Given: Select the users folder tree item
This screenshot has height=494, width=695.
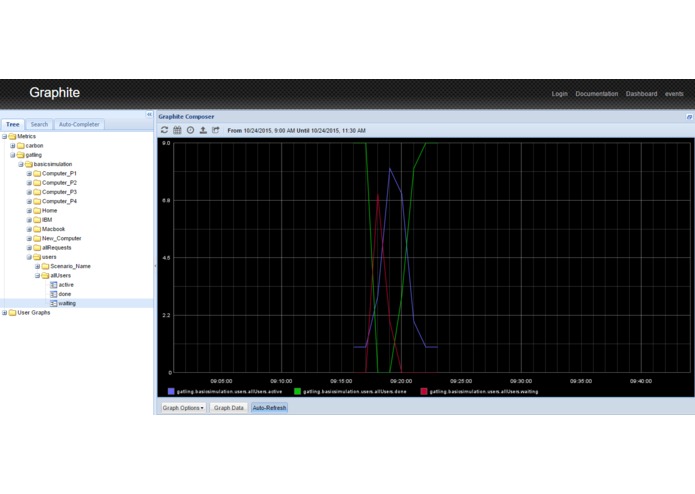Looking at the screenshot, I should pos(49,257).
